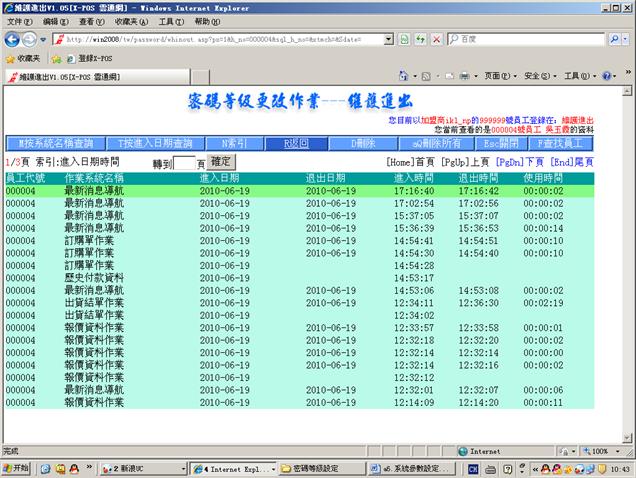Open the 查看(V) menu
Image resolution: width=636 pixels, height=478 pixels.
(x=91, y=21)
